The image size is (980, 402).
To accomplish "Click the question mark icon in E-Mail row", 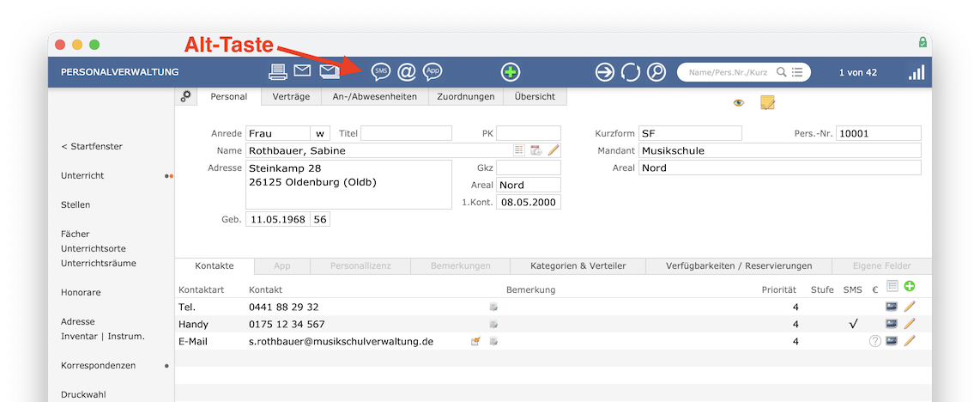I will pyautogui.click(x=875, y=341).
